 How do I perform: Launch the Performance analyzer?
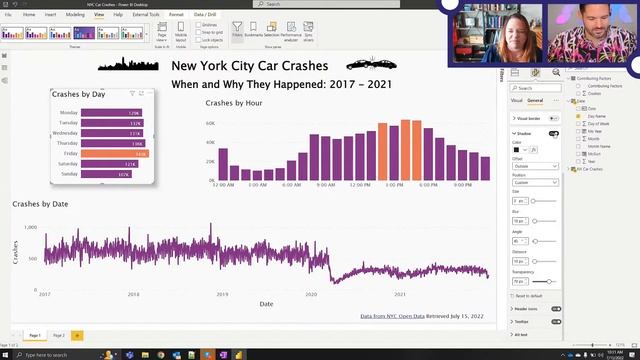[x=291, y=32]
